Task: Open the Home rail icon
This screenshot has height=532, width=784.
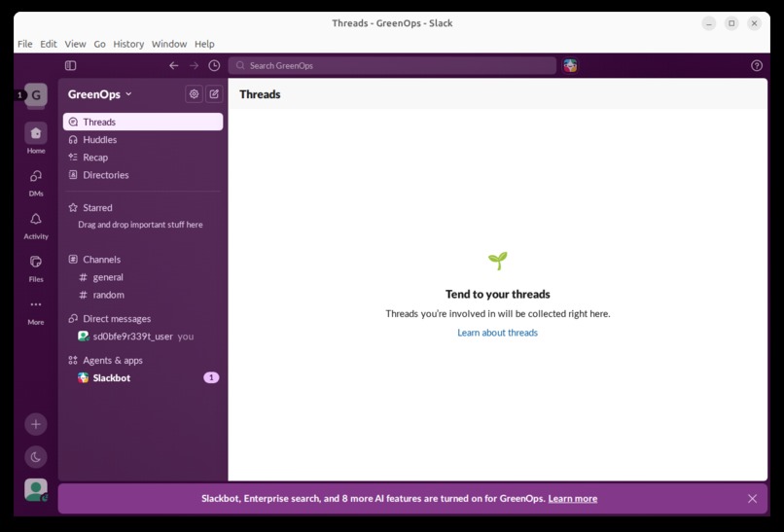Action: (36, 133)
